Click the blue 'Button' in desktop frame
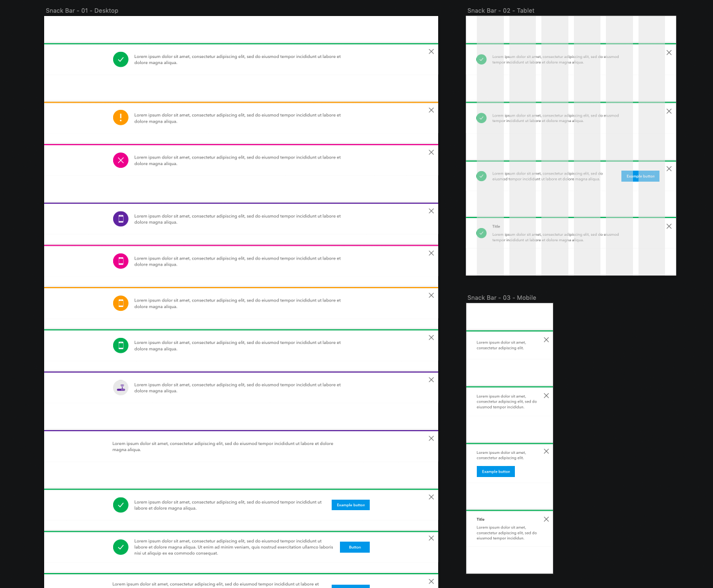The image size is (713, 588). click(x=355, y=547)
